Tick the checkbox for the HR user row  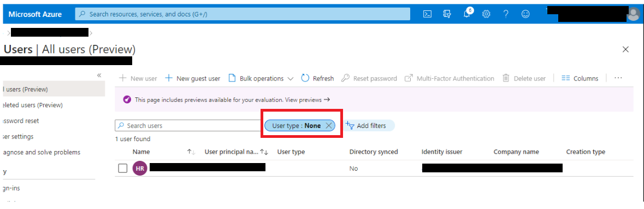[x=122, y=169]
